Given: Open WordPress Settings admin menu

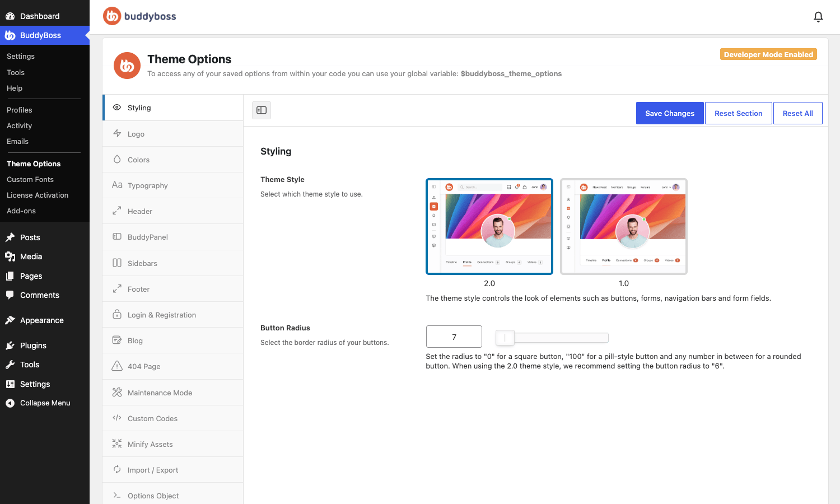Looking at the screenshot, I should coord(45,384).
